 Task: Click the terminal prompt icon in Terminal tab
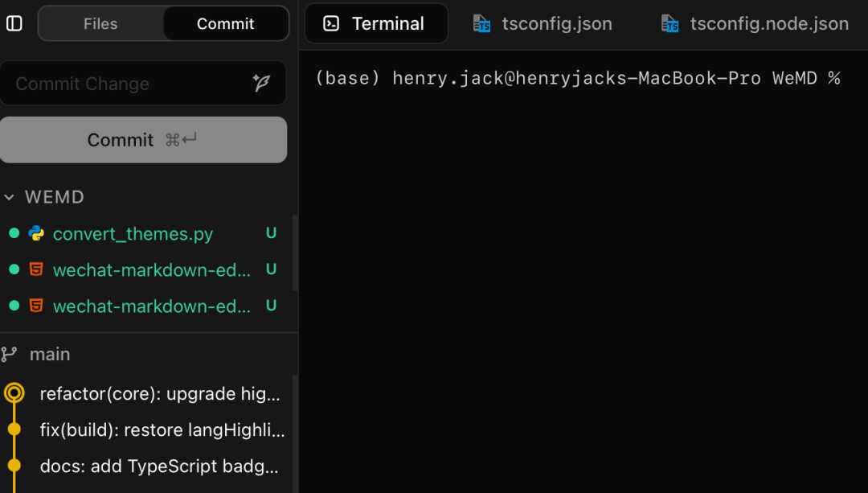[331, 23]
